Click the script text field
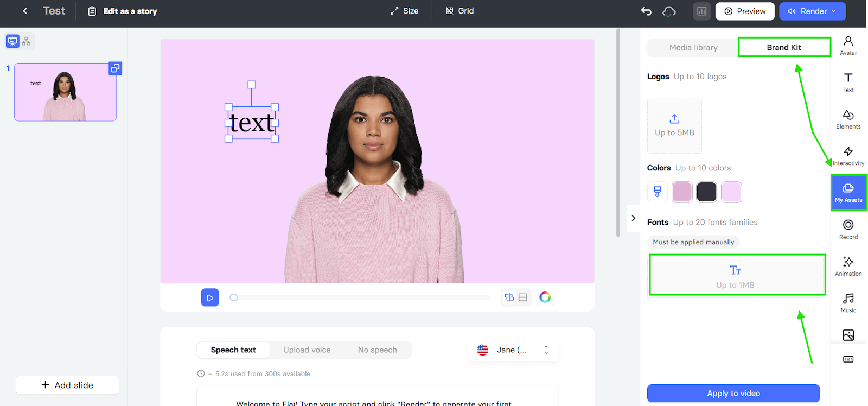Image resolution: width=868 pixels, height=406 pixels. click(x=377, y=396)
